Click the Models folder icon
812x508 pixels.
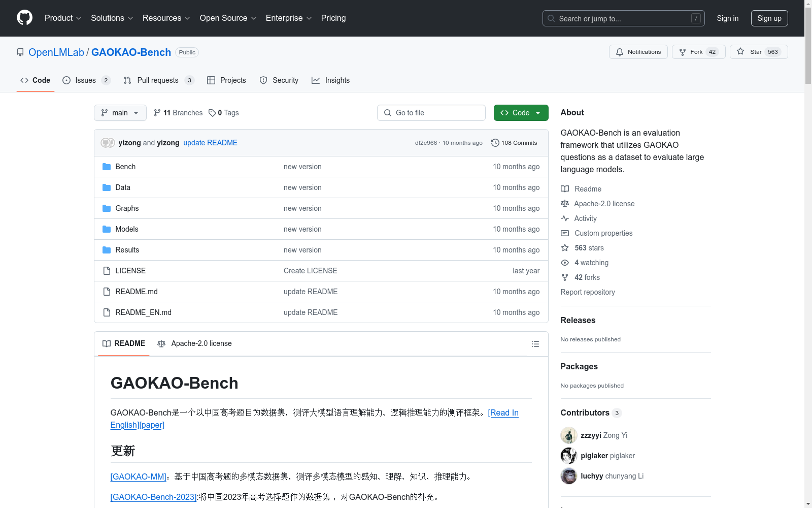(107, 229)
